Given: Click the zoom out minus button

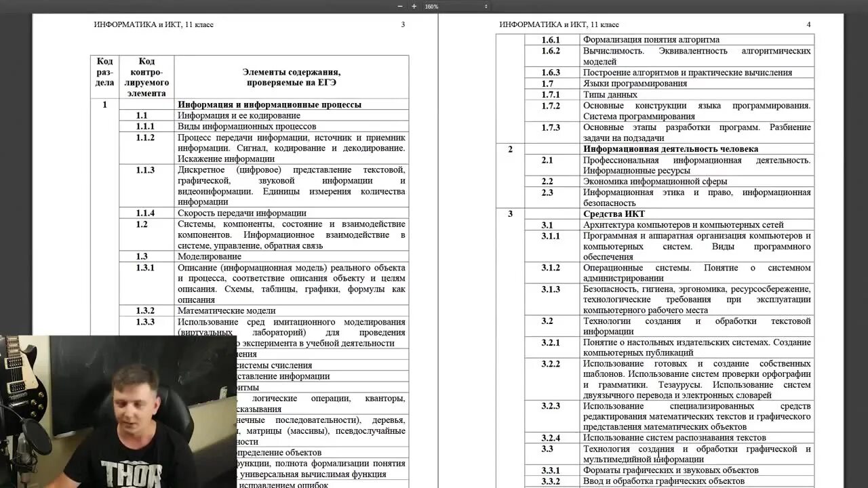Looking at the screenshot, I should (400, 6).
